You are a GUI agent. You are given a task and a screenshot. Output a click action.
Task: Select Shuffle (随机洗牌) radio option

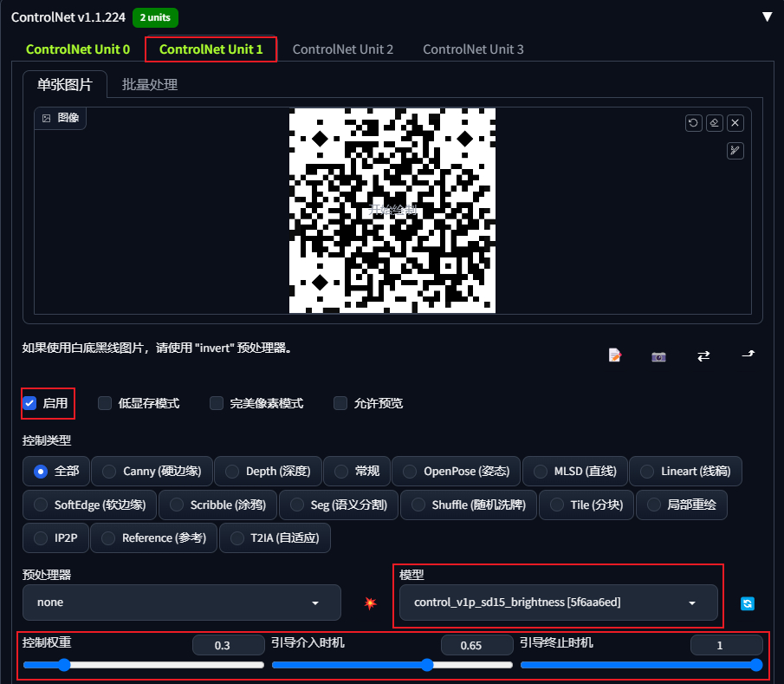(x=469, y=505)
